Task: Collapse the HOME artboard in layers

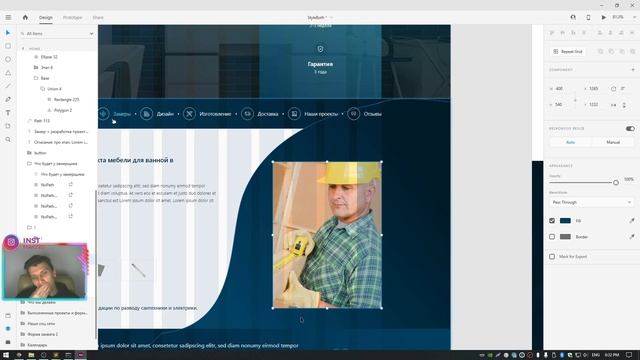Action: pos(23,49)
